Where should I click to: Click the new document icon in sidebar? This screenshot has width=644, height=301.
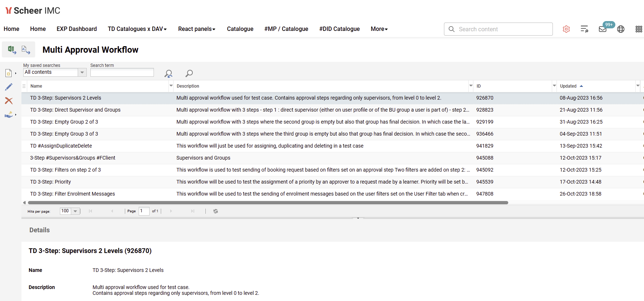coord(9,73)
